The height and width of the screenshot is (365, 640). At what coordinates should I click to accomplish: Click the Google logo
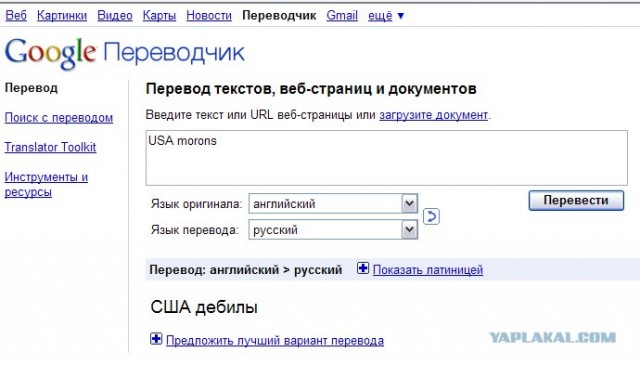[x=51, y=53]
